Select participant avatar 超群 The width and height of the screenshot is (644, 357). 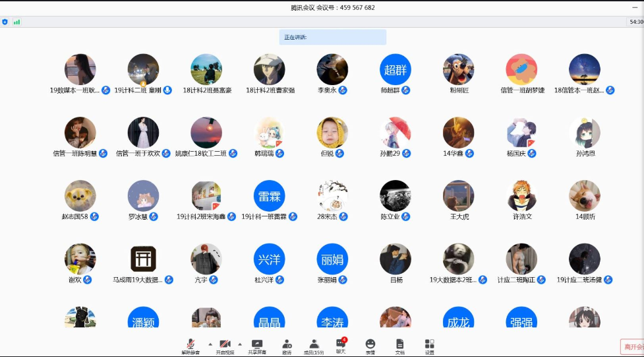click(x=395, y=69)
